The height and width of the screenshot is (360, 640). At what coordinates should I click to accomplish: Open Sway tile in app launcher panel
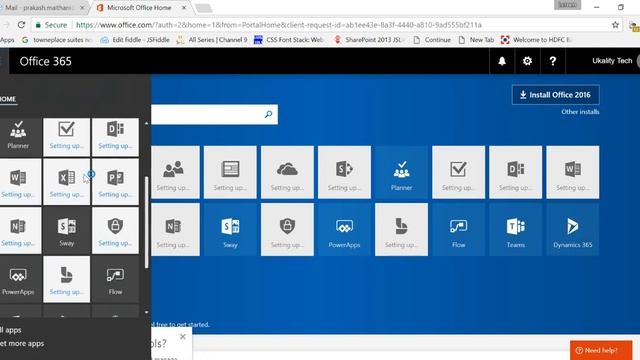(67, 230)
